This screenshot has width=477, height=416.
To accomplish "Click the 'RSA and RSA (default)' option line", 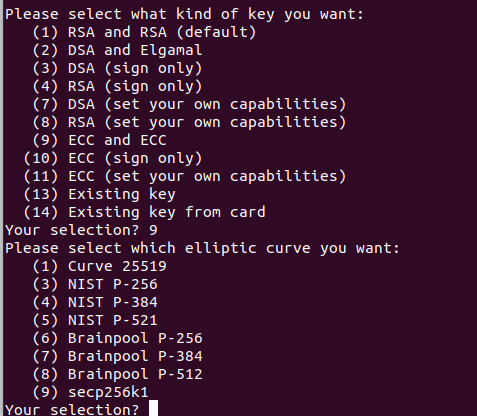I will pyautogui.click(x=144, y=32).
